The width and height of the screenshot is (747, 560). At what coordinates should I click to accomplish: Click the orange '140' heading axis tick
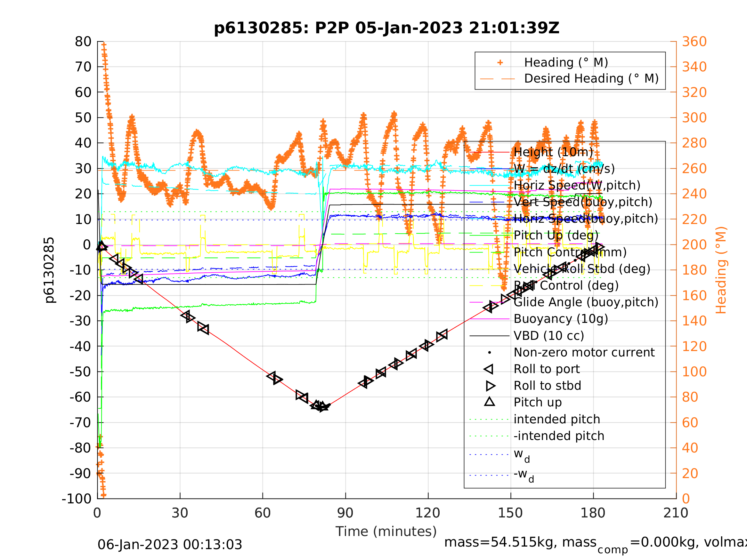(694, 321)
